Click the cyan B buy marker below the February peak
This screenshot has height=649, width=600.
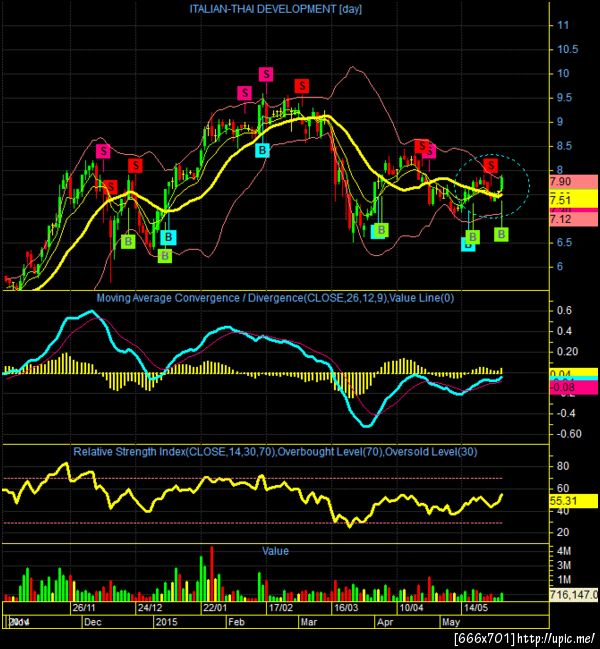coord(262,150)
